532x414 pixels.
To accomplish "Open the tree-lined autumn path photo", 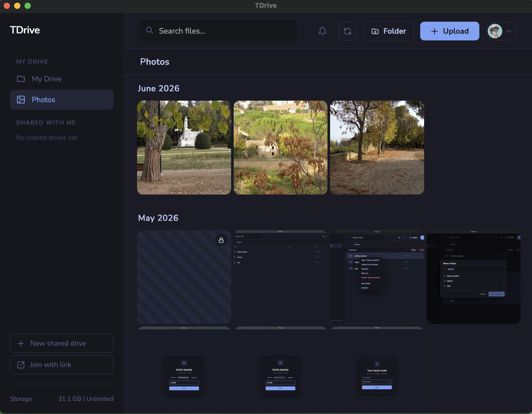I will (377, 148).
